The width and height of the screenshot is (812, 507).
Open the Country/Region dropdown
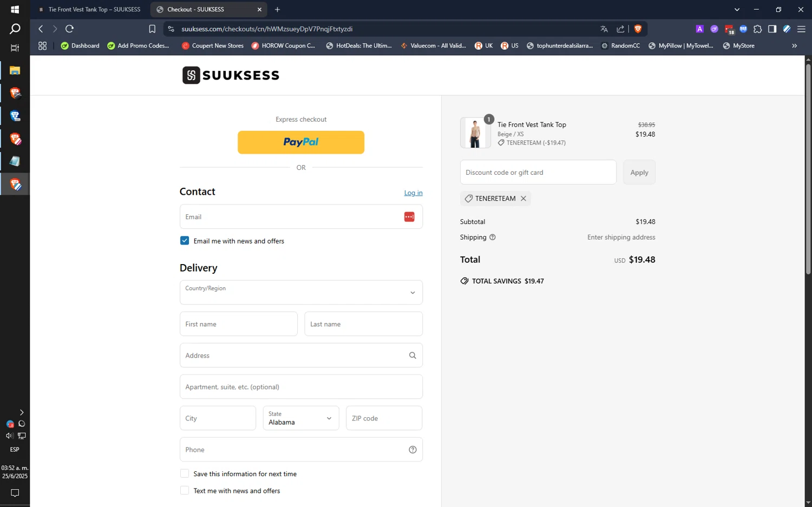(x=301, y=292)
